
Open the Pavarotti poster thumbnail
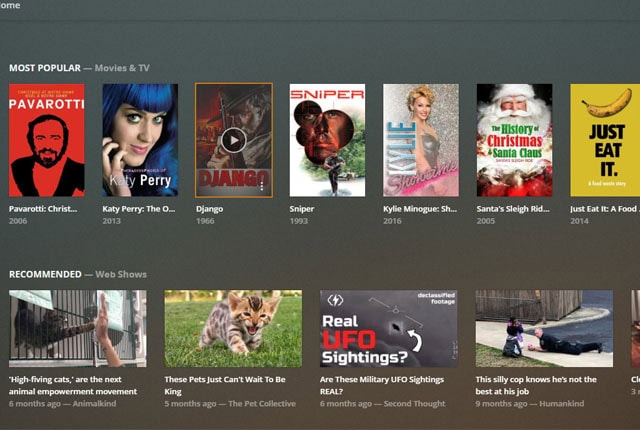47,140
